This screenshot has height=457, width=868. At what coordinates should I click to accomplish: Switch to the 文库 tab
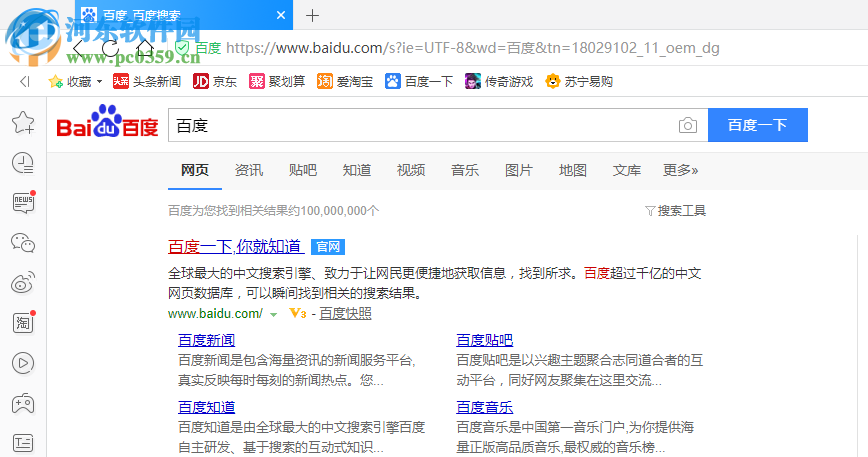[627, 170]
